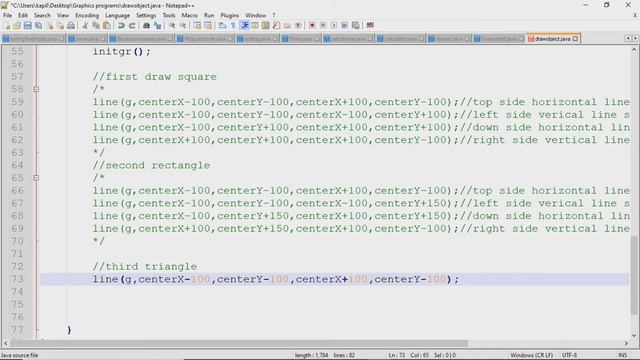Screen dimensions: 640x360
Task: Create a new document with the New icon
Action: pos(7,26)
